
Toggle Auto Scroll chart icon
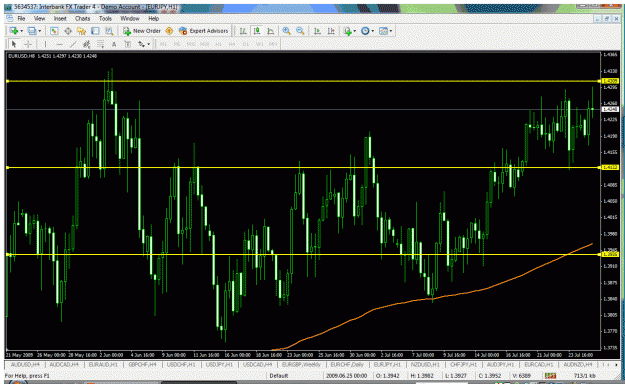pos(317,31)
